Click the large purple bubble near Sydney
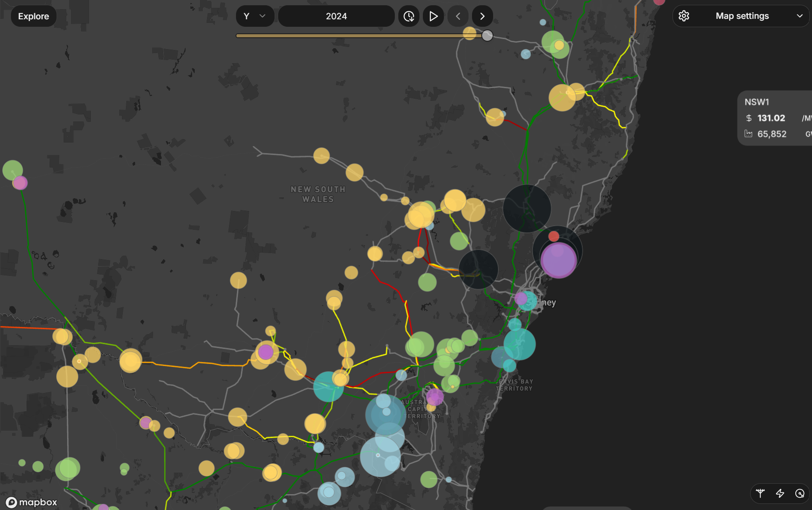The height and width of the screenshot is (510, 812). pos(558,261)
